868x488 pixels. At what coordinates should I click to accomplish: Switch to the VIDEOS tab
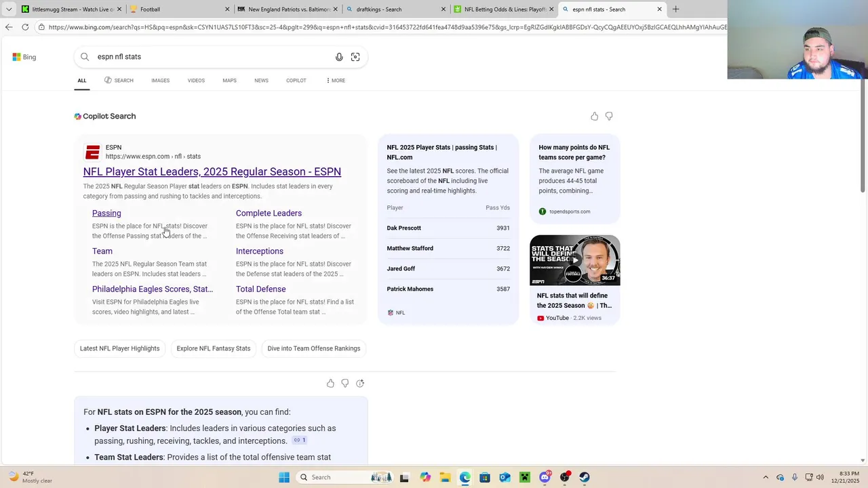tap(196, 81)
